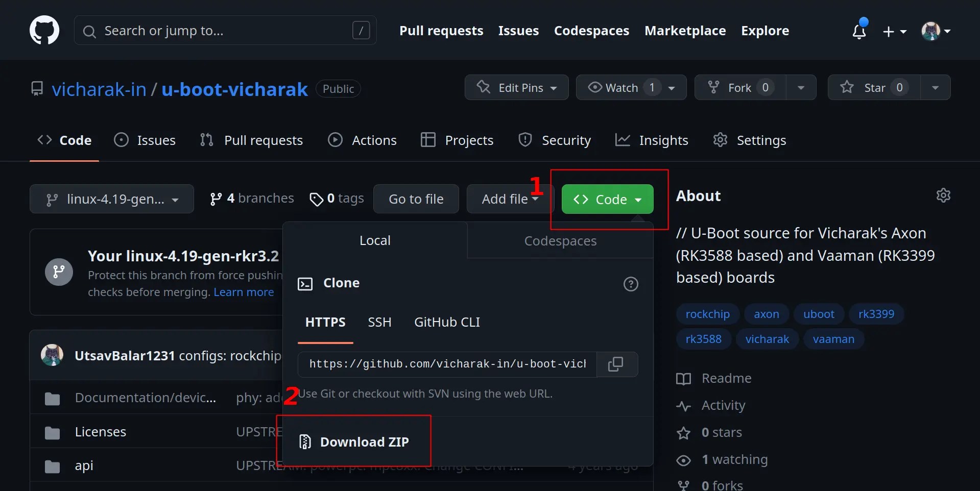Toggle the green Code dropdown button
Viewport: 980px width, 491px height.
[607, 199]
